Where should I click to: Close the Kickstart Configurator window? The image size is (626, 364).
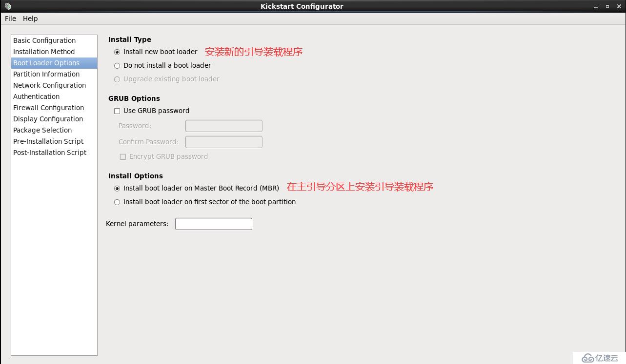tap(619, 6)
